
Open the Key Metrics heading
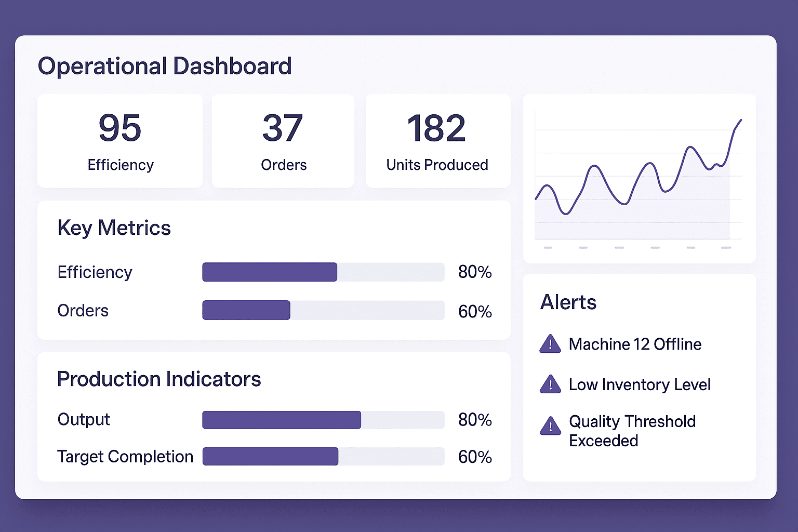coord(114,228)
